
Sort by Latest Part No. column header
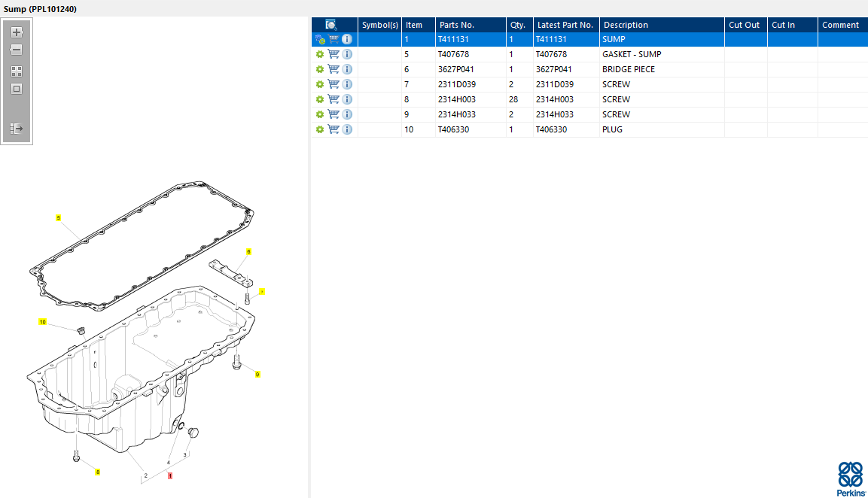566,25
